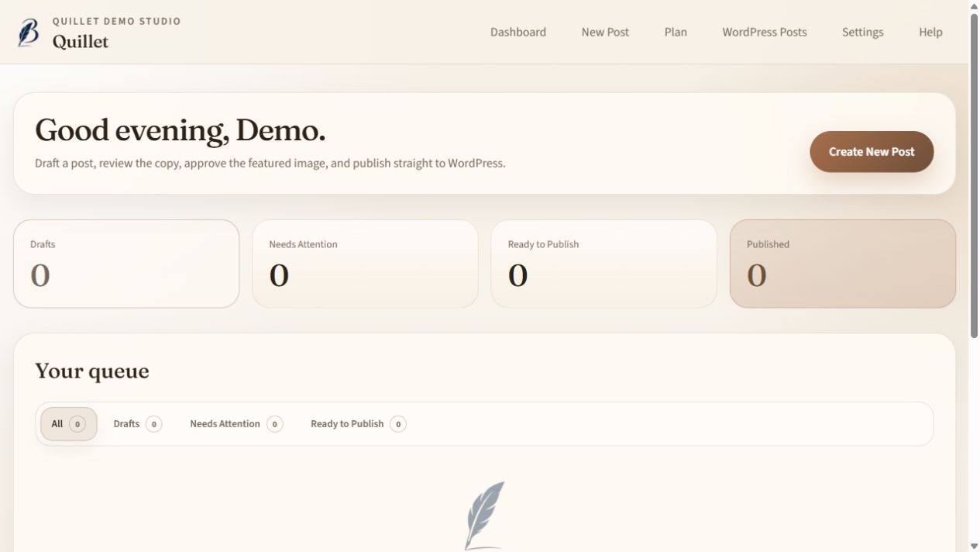Image resolution: width=980 pixels, height=552 pixels.
Task: Select the Needs Attention stat card
Action: pyautogui.click(x=365, y=264)
